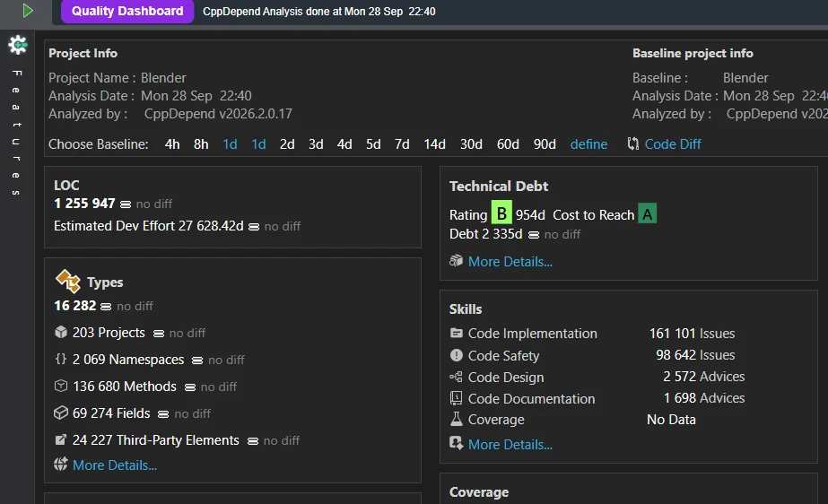The width and height of the screenshot is (828, 504).
Task: Choose the 7d baseline
Action: [402, 144]
